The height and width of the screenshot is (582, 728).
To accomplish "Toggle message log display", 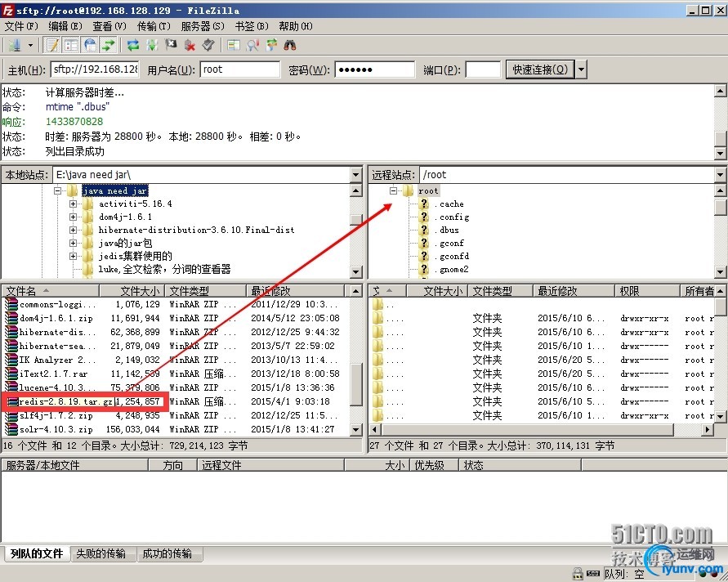I will point(53,45).
